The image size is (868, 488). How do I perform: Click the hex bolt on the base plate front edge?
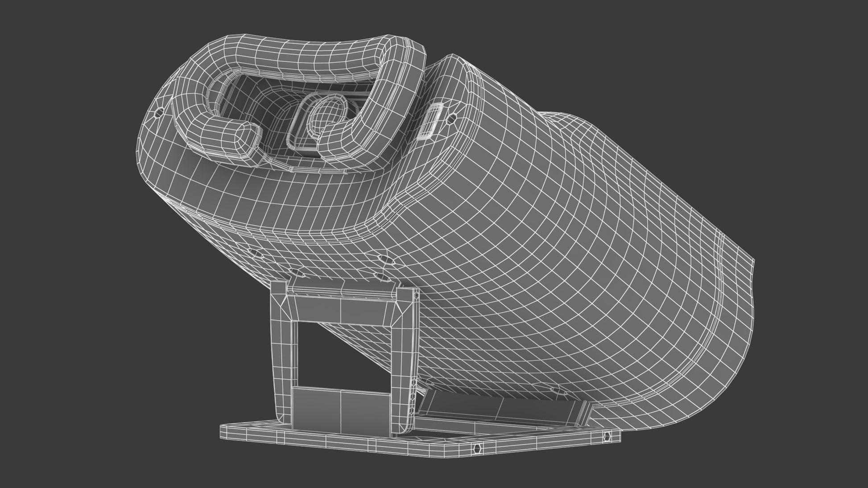coord(476,448)
